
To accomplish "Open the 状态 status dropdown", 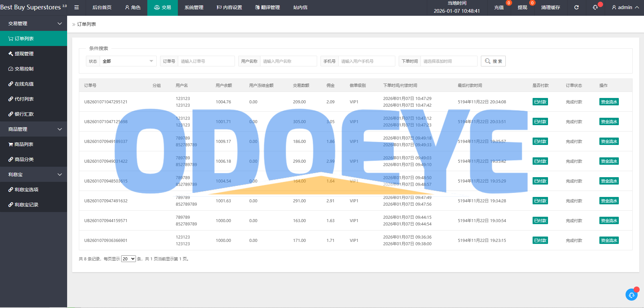I will pos(128,61).
